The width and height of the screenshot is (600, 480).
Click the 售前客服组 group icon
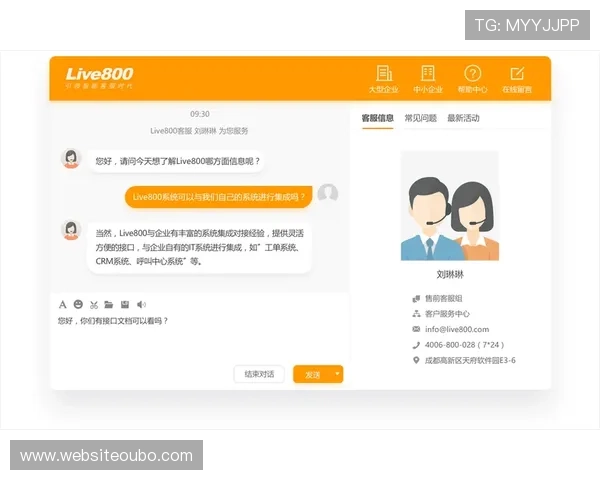pos(416,299)
